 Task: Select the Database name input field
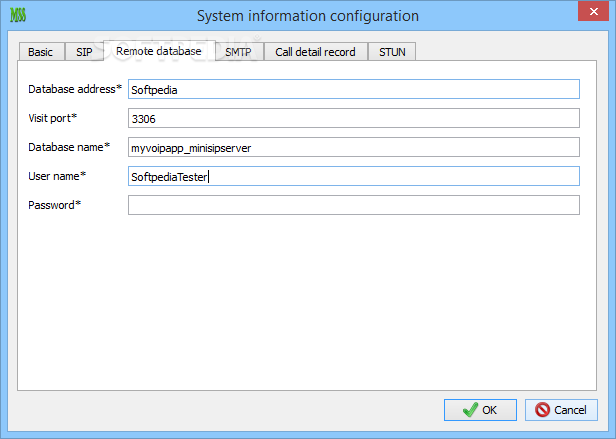coord(354,147)
